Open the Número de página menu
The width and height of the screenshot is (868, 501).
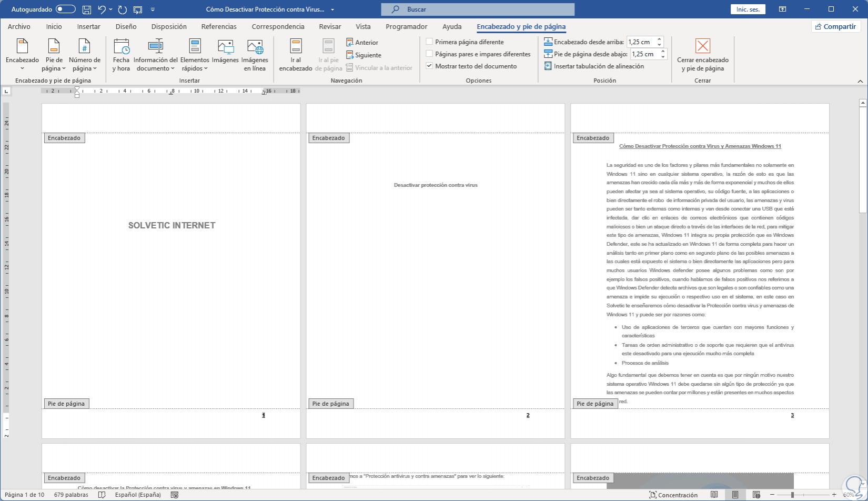85,55
